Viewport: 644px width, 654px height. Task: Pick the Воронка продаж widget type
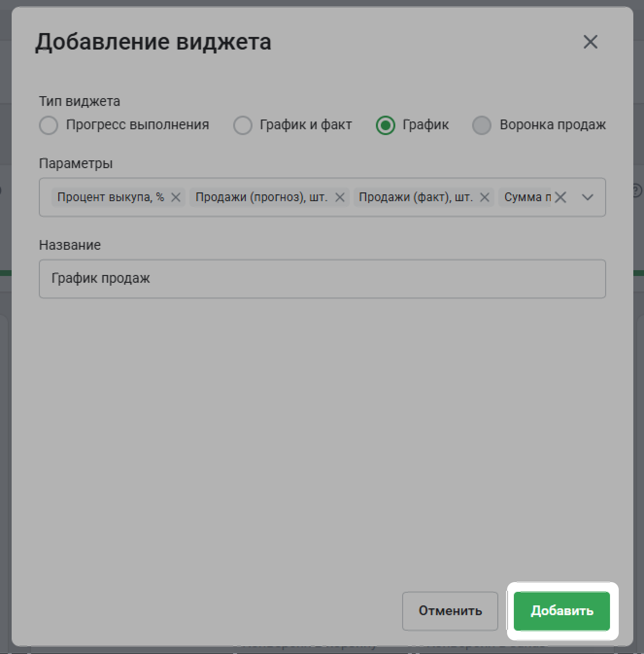(481, 125)
